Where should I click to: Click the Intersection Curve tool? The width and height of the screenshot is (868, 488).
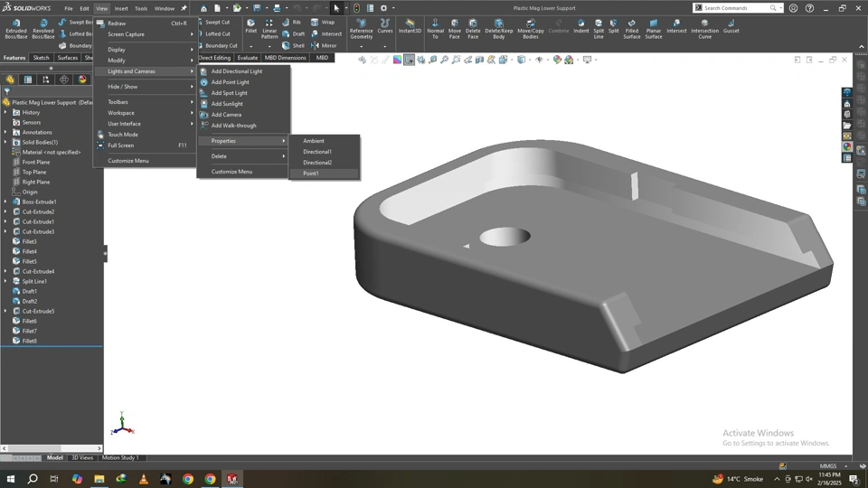click(x=704, y=27)
